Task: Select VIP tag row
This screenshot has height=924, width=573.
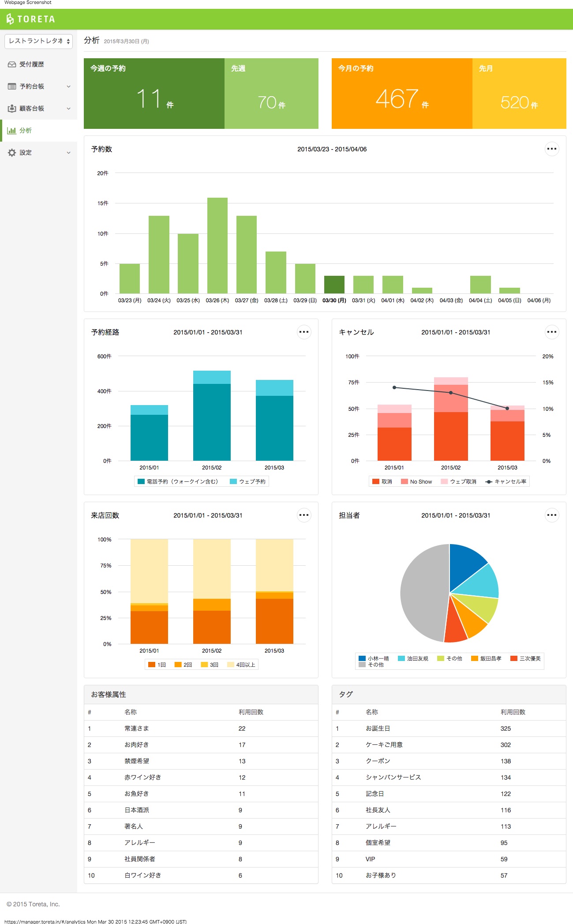Action: (x=449, y=859)
